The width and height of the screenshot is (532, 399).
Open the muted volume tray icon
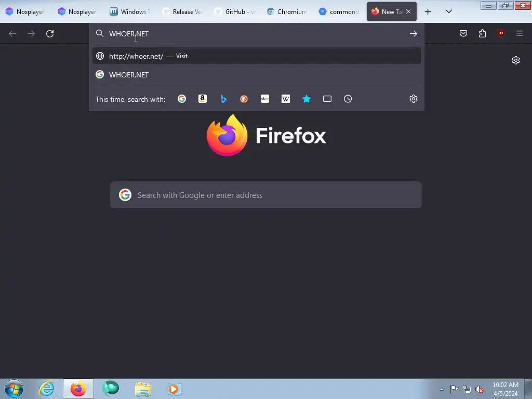click(480, 389)
